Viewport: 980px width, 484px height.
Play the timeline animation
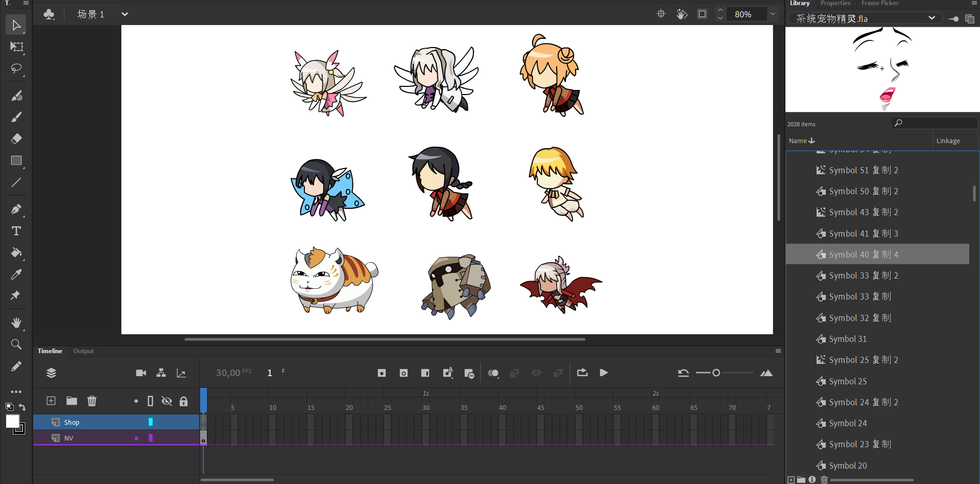[604, 373]
